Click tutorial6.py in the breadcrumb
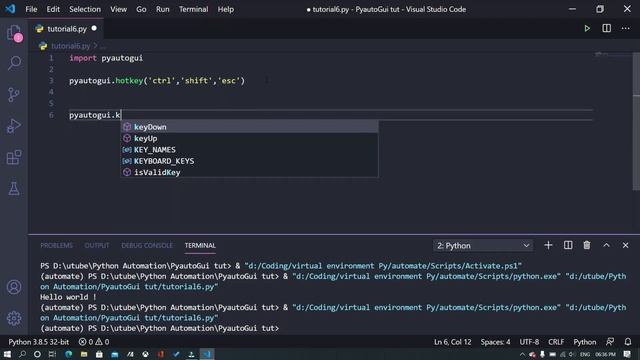Viewport: 640px width, 360px height. [x=71, y=46]
